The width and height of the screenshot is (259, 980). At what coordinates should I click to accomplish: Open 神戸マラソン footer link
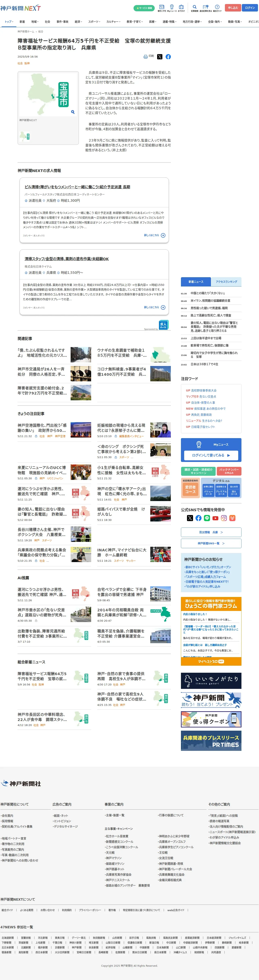113,858
